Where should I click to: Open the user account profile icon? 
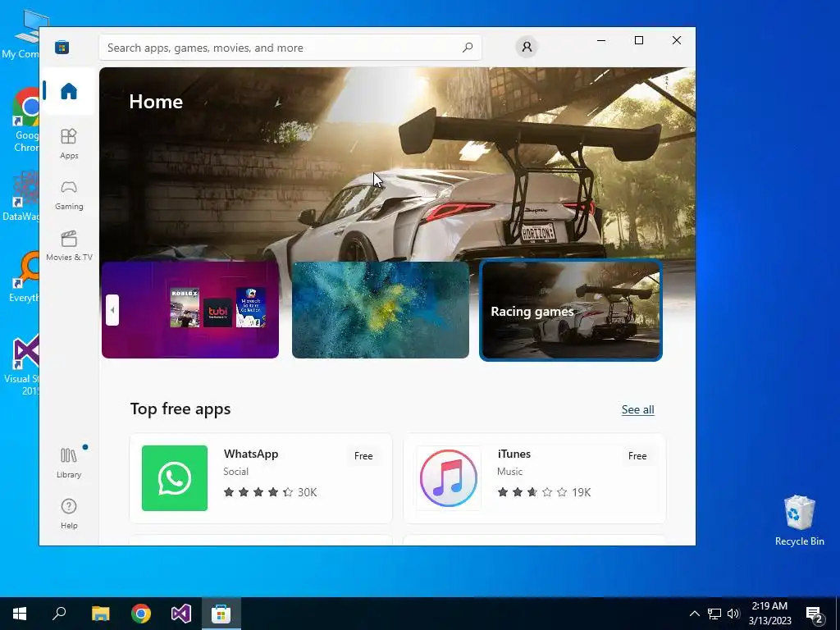point(527,47)
